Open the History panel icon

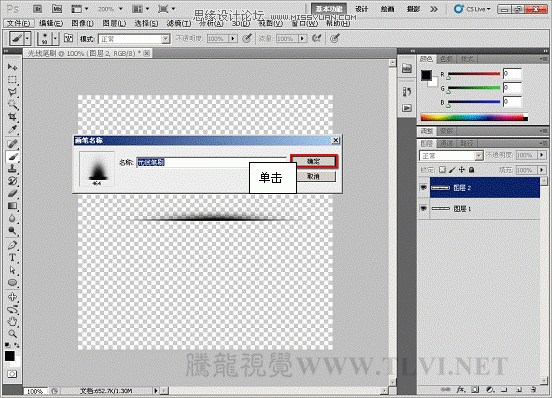pyautogui.click(x=407, y=92)
